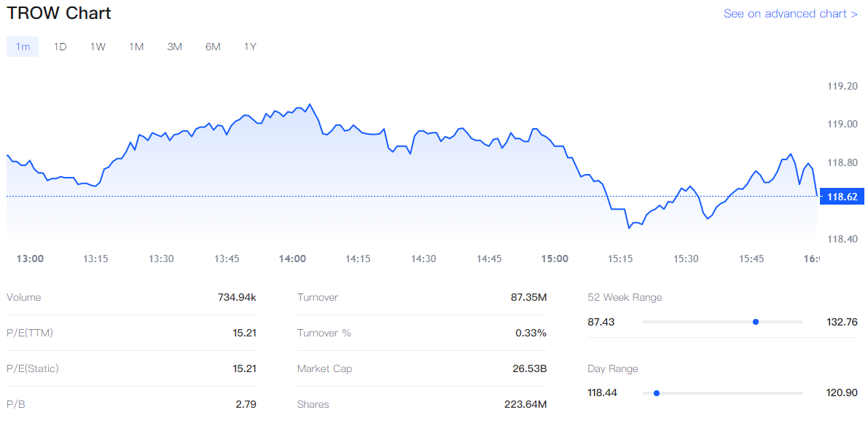Click the Volume value 734.94k

(x=237, y=297)
